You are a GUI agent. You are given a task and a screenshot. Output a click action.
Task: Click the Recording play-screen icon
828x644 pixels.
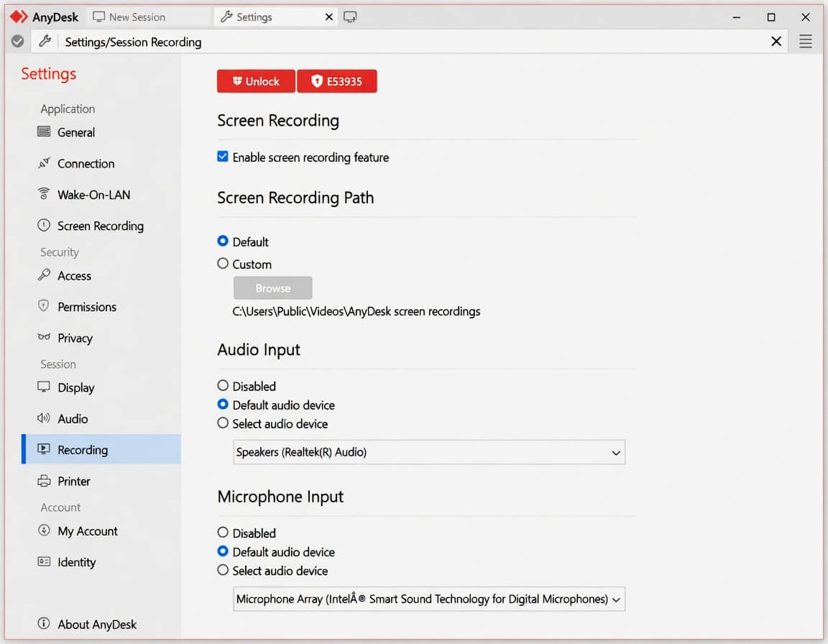[44, 449]
